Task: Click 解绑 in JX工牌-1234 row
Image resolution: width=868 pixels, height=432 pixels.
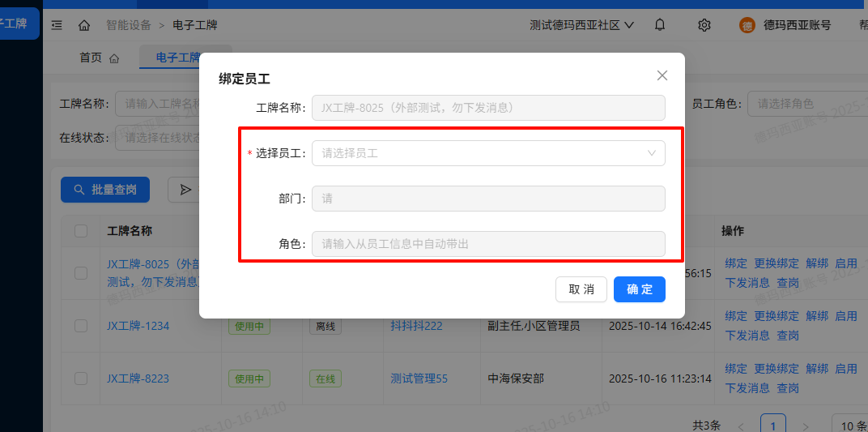Action: [817, 316]
